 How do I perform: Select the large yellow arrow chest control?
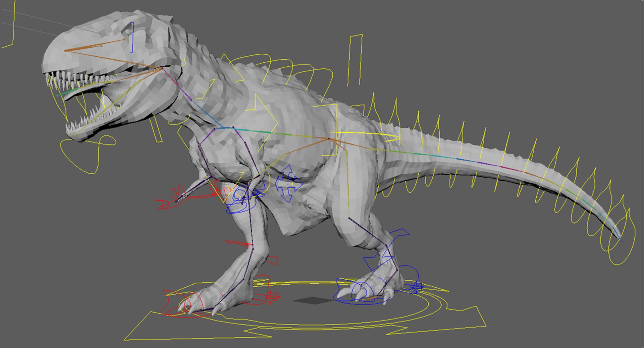pos(262,122)
